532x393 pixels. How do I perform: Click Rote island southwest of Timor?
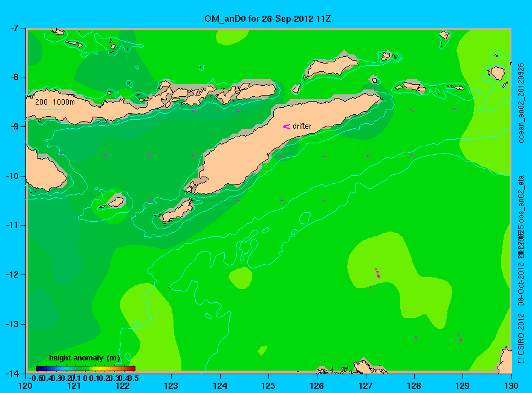tap(178, 211)
